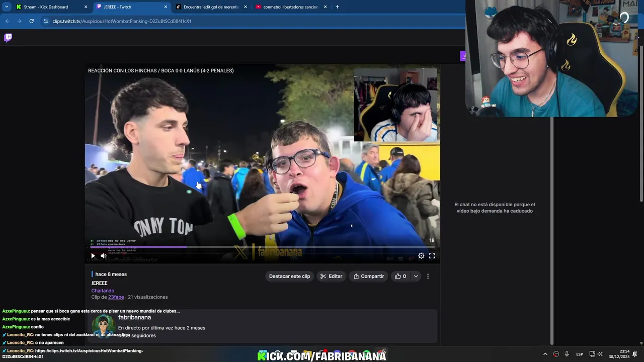Click 'En directo por última vez hace 2 meses'
Screen dimensions: 644x362
[162, 328]
